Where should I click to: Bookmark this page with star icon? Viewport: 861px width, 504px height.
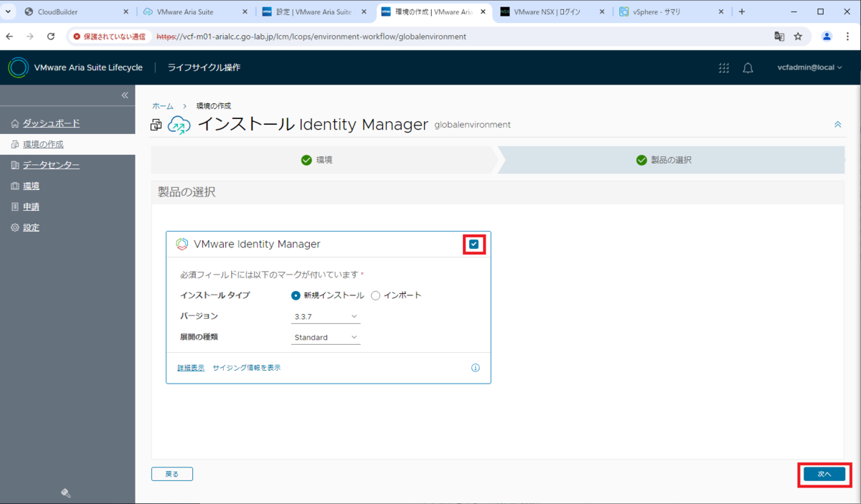pos(798,37)
